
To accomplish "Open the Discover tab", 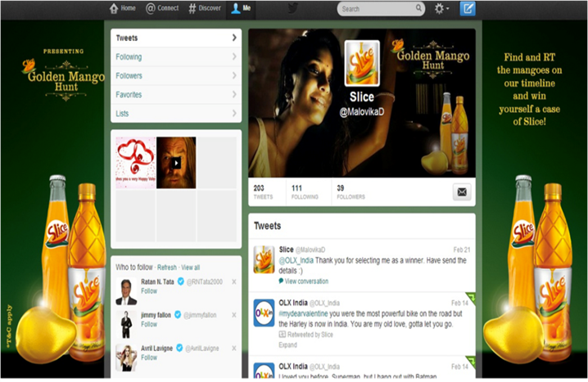I will click(205, 8).
